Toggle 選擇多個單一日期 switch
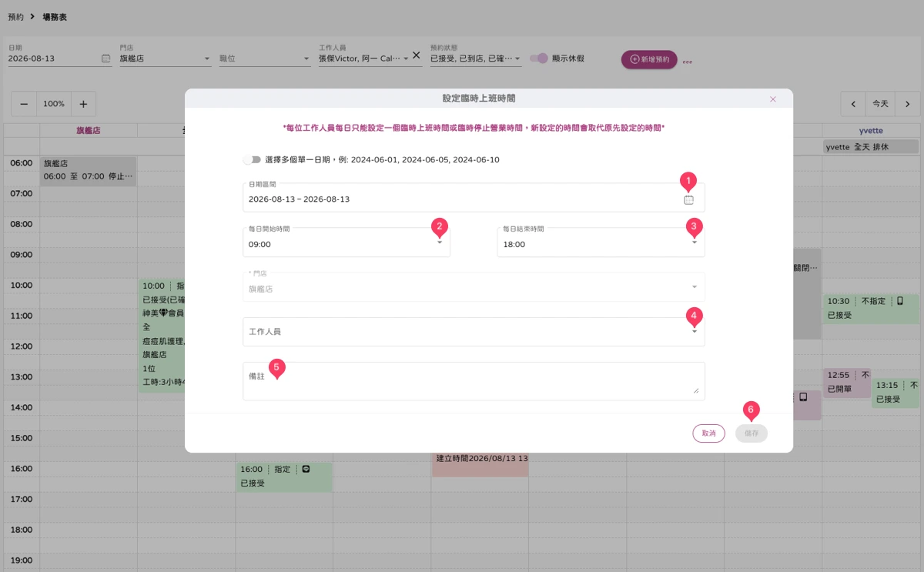Screen dimensions: 924x572 tap(252, 159)
